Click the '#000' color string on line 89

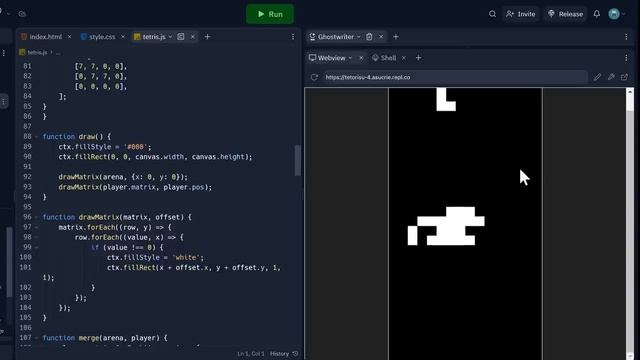pyautogui.click(x=136, y=147)
